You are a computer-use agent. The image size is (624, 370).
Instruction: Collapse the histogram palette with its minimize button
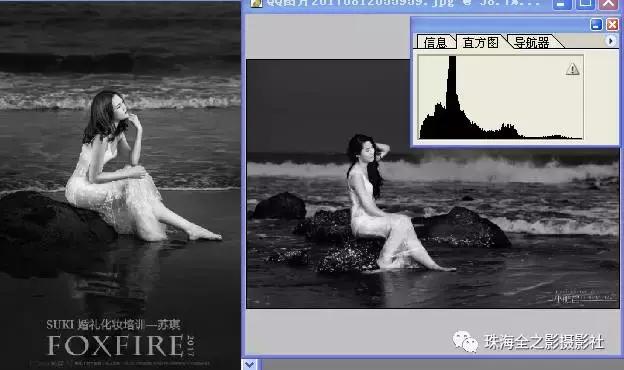click(596, 25)
